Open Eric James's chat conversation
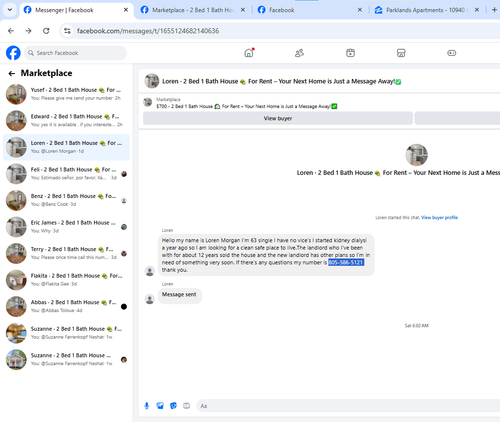 click(66, 227)
